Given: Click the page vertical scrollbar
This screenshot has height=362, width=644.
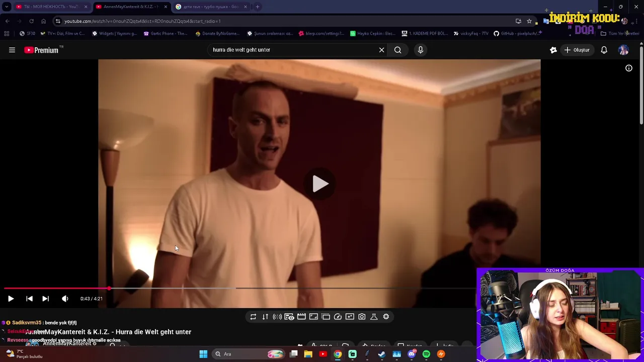Looking at the screenshot, I should coord(641,84).
